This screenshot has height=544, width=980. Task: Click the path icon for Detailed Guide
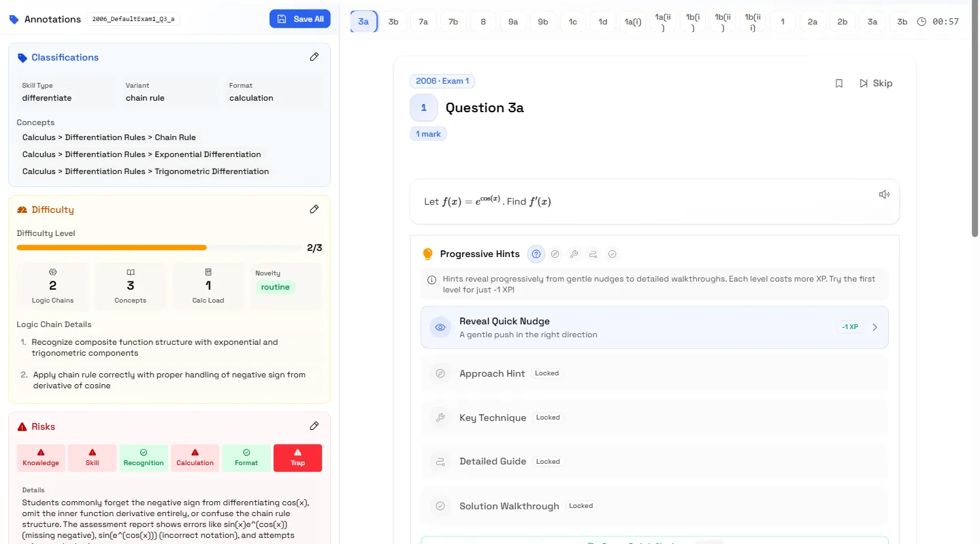pos(593,254)
